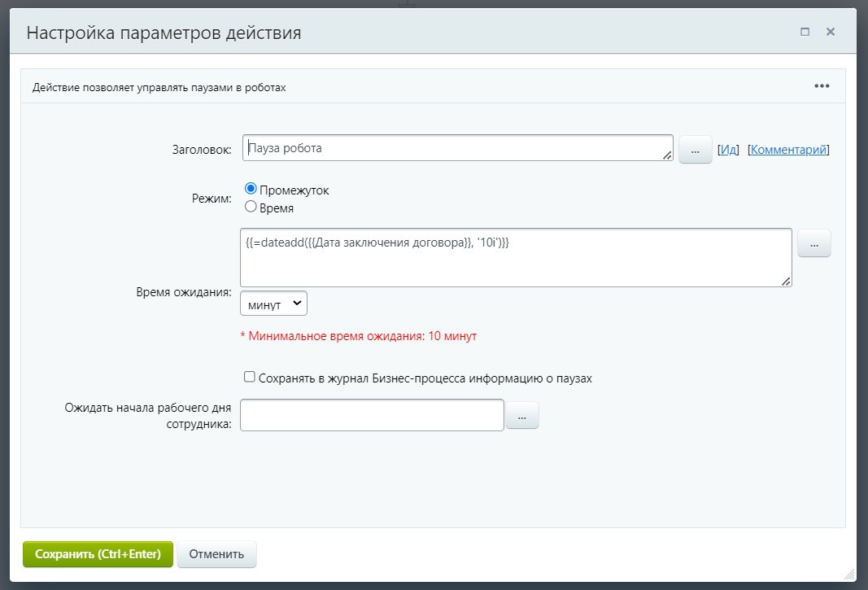This screenshot has width=868, height=590.
Task: Click into the dateadd wait time expression field
Action: tap(515, 257)
